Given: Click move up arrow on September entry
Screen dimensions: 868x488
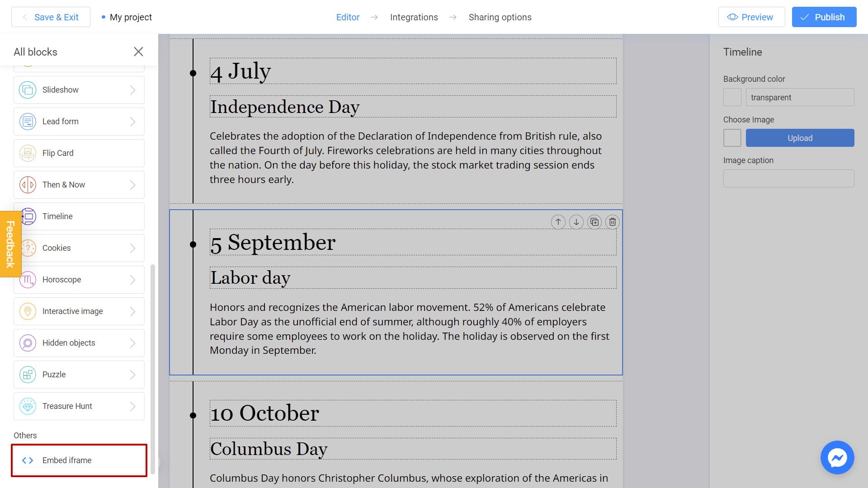Looking at the screenshot, I should pyautogui.click(x=558, y=222).
